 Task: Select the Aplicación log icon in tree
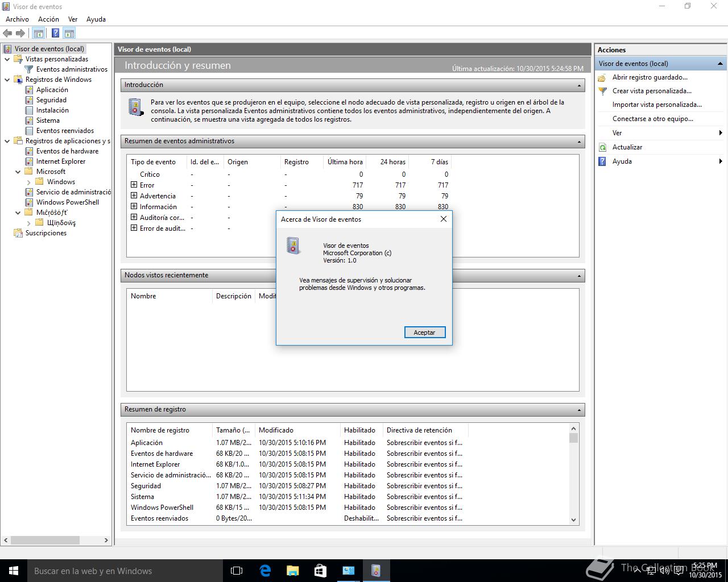point(29,90)
